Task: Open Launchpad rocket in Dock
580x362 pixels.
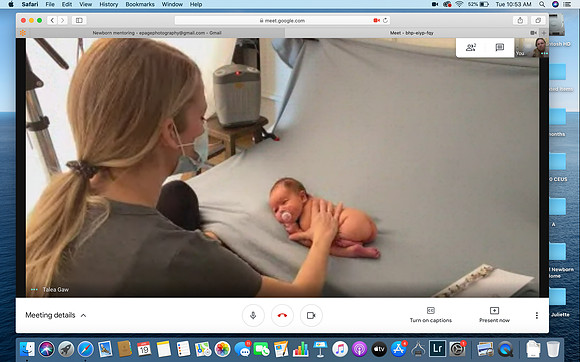Action: click(66, 349)
